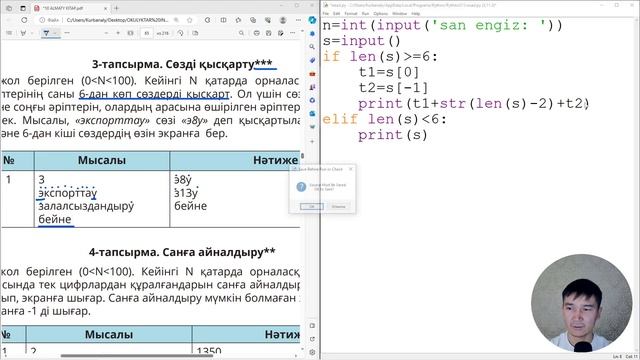Click the 'elif len(s)<6:' code line
640x360 pixels.
(x=385, y=119)
